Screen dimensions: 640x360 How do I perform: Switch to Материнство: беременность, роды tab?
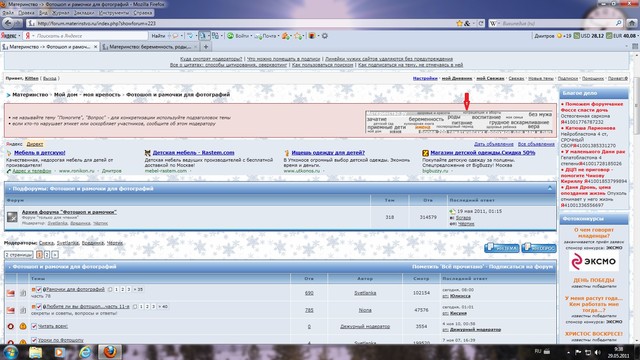[x=149, y=47]
